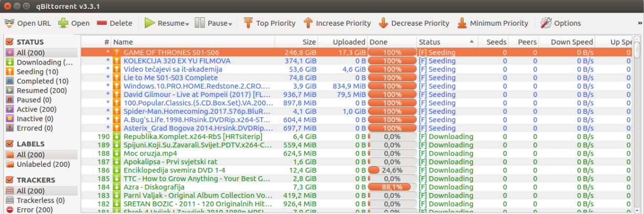Open the Options tools icon
Image resolution: width=644 pixels, height=214 pixels.
pyautogui.click(x=546, y=23)
